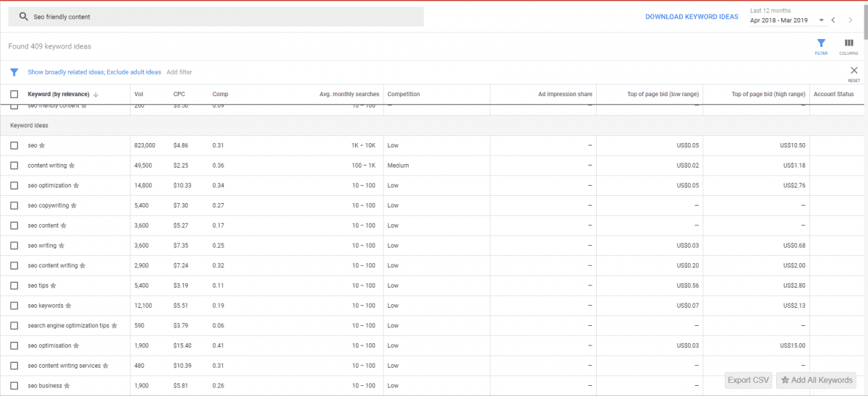
Task: Click the Reset X icon
Action: (x=854, y=71)
